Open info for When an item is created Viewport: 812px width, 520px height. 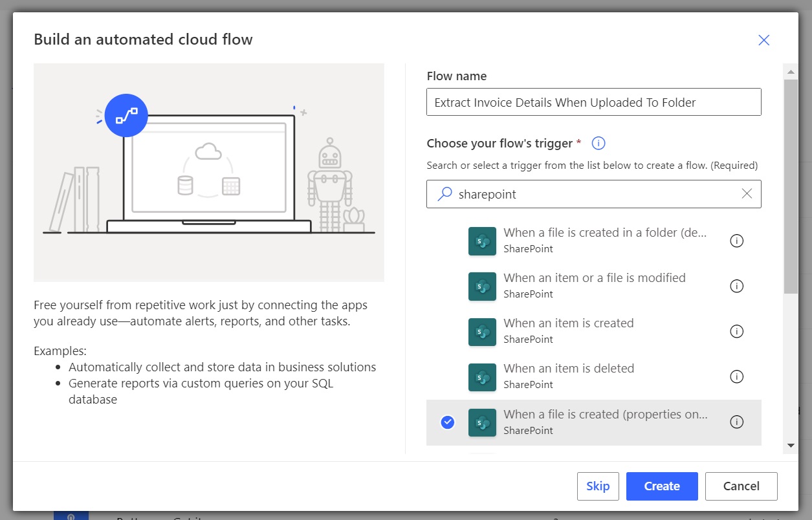736,331
